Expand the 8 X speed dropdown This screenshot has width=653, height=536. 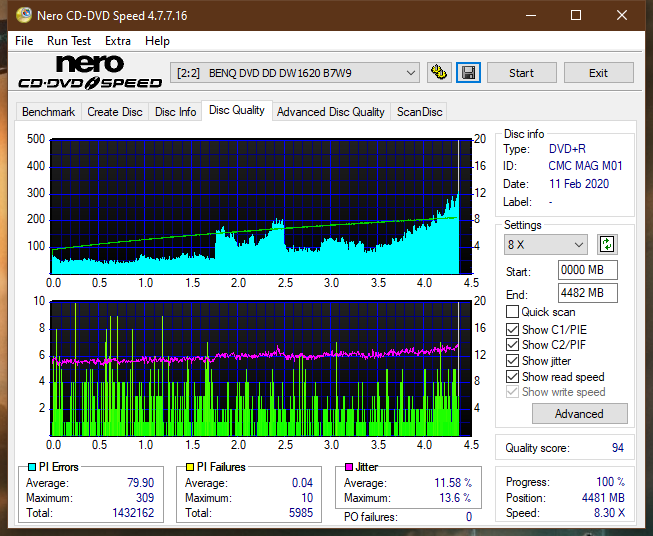pos(546,244)
